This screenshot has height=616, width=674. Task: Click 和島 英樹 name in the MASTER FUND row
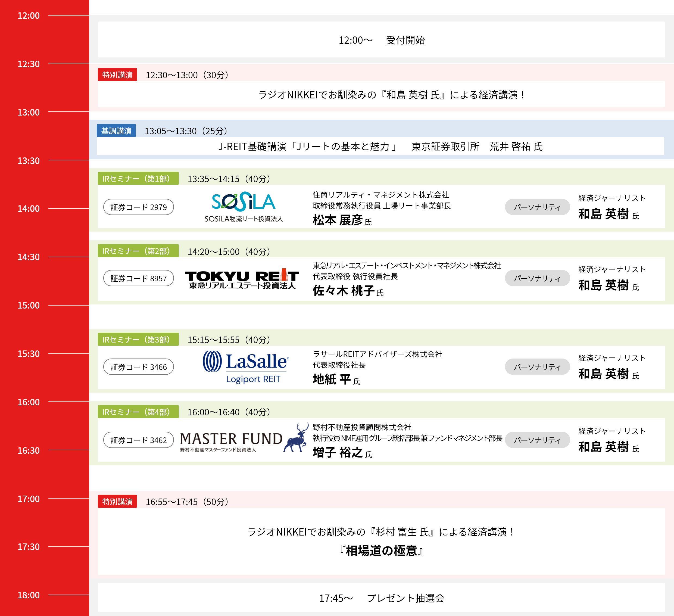tap(604, 447)
